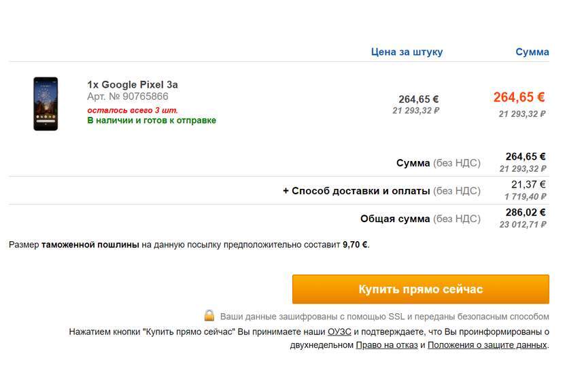This screenshot has width=565, height=392.
Task: Click the 286,02 € grand total amount
Action: [x=526, y=212]
